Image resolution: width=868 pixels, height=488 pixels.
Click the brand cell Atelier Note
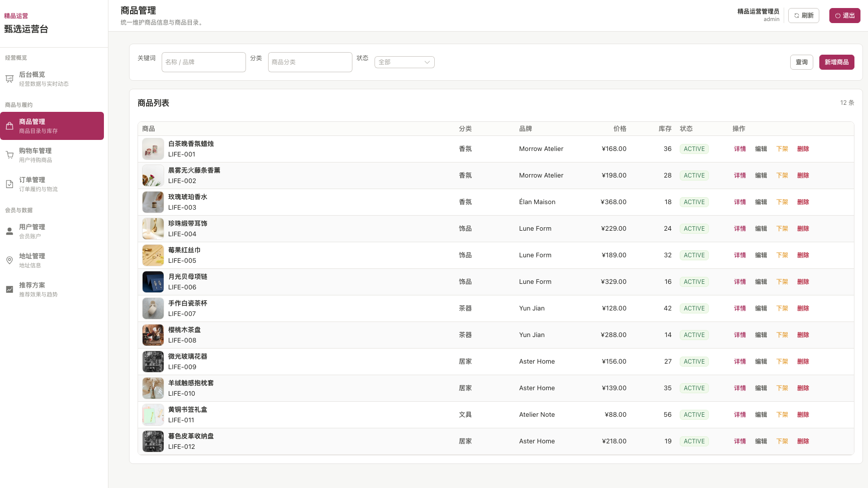[537, 415]
